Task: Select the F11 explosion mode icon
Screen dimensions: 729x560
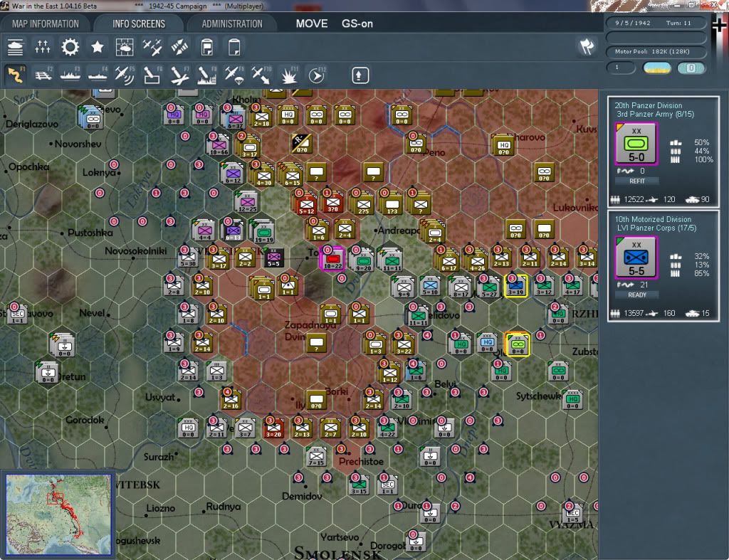Action: click(289, 75)
